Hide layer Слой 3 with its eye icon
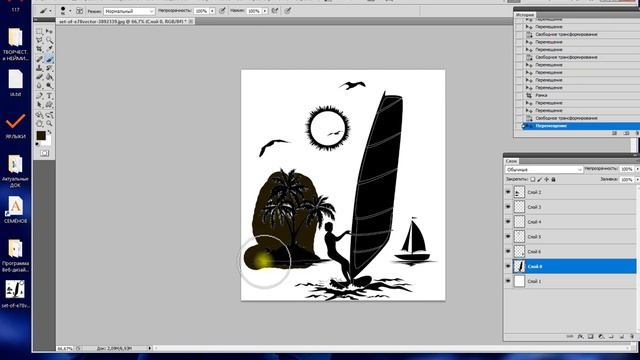640x360 pixels. (x=508, y=207)
